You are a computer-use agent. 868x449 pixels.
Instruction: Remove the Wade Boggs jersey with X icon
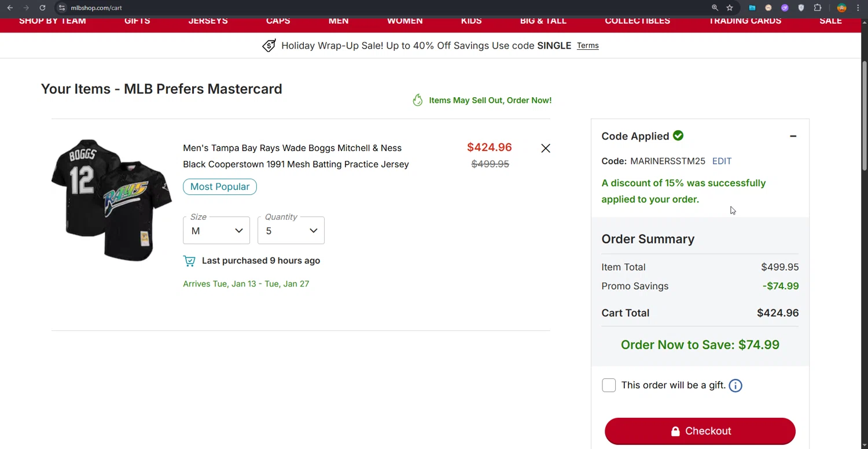[x=546, y=149]
